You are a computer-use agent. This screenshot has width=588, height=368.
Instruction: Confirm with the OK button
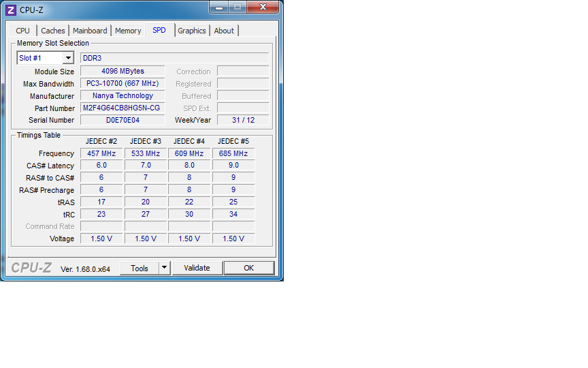pyautogui.click(x=249, y=268)
